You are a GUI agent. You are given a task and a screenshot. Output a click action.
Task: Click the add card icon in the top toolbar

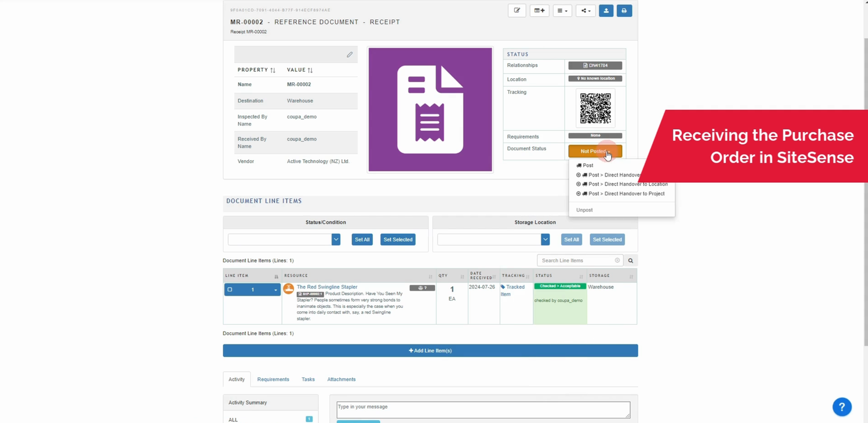coord(539,10)
